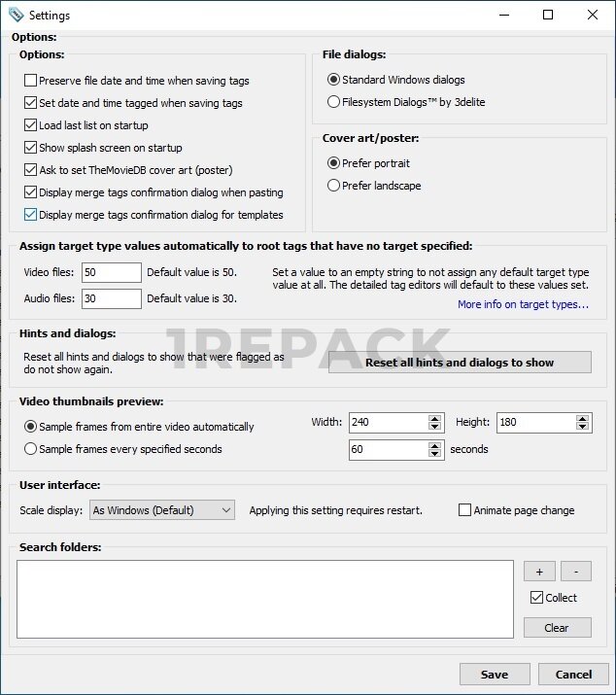
Task: Toggle Ask to set TheMovieDB cover art
Action: [x=31, y=170]
